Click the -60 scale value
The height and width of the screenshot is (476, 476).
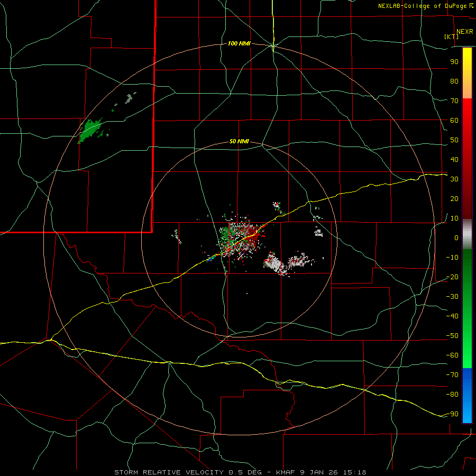(452, 355)
